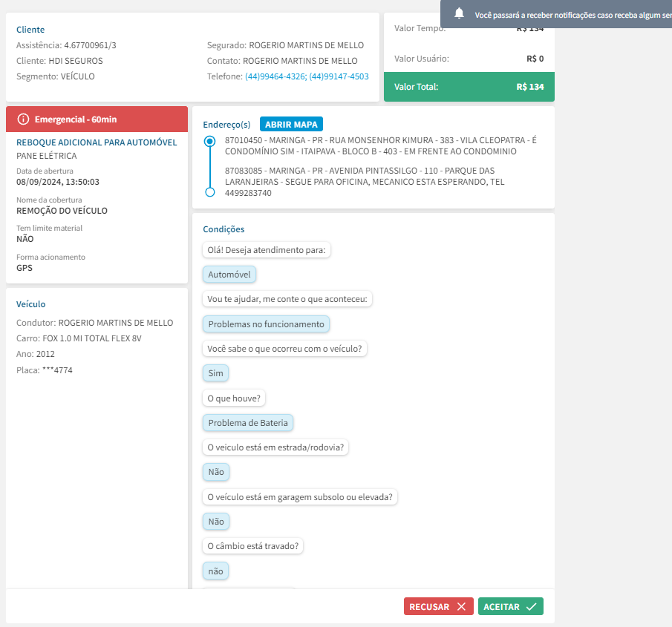Select the hollow destination marker on the route
Image resolution: width=672 pixels, height=627 pixels.
coord(209,192)
